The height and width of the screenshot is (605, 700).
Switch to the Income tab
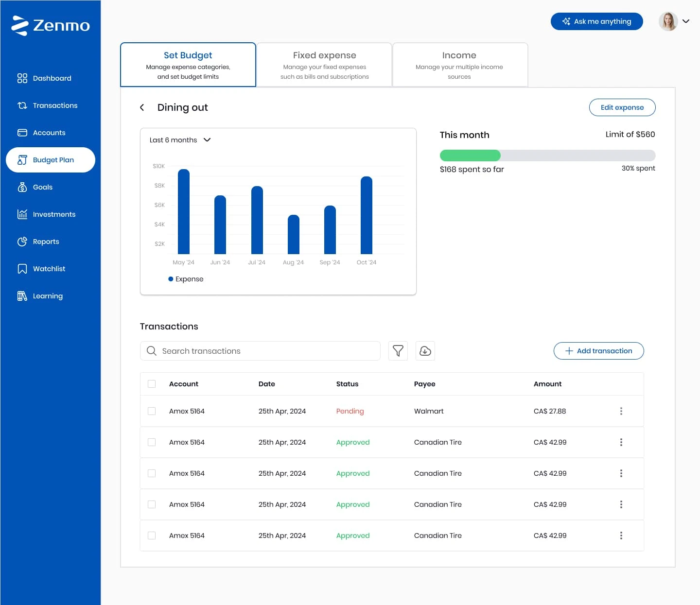460,65
